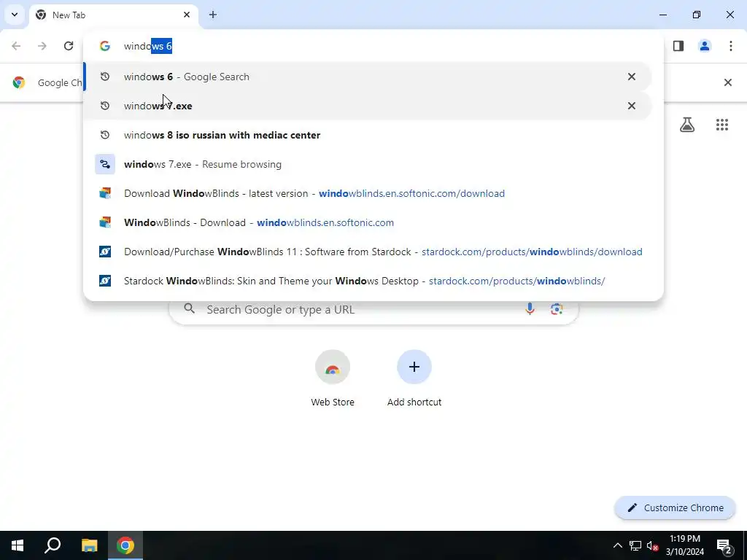Click Softonic favicon beside 'Download WindowBlinds - latest'
This screenshot has width=747, height=560.
click(105, 193)
